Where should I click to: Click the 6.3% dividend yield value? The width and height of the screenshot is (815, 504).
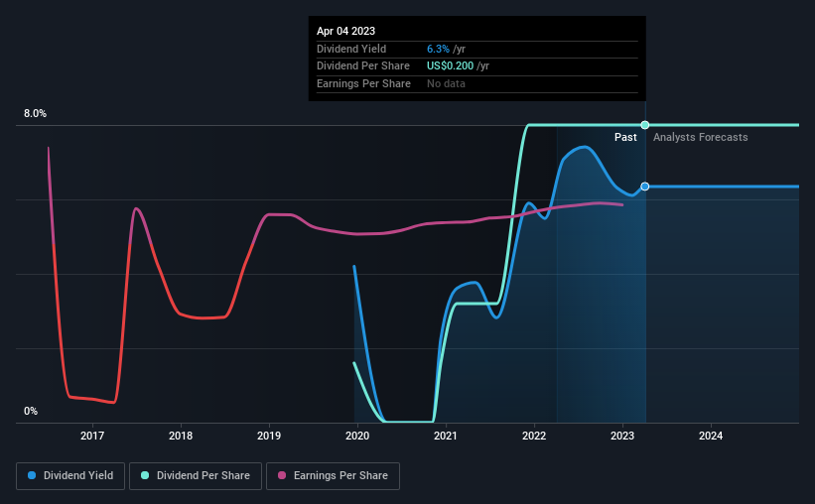pyautogui.click(x=438, y=49)
